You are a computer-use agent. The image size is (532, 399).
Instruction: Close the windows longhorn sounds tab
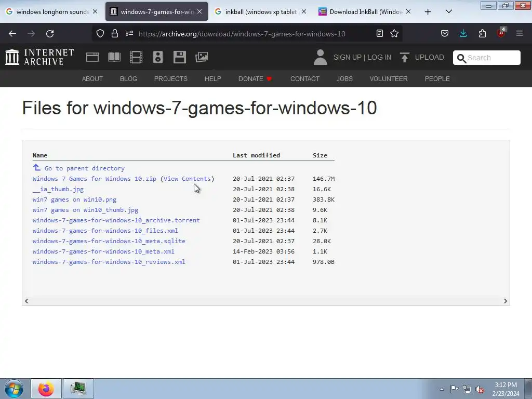96,11
